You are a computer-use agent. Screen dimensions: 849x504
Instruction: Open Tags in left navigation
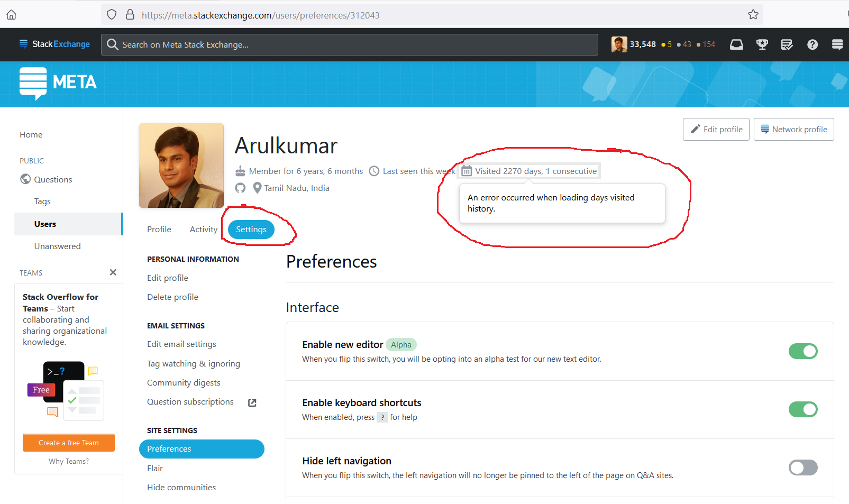[42, 201]
